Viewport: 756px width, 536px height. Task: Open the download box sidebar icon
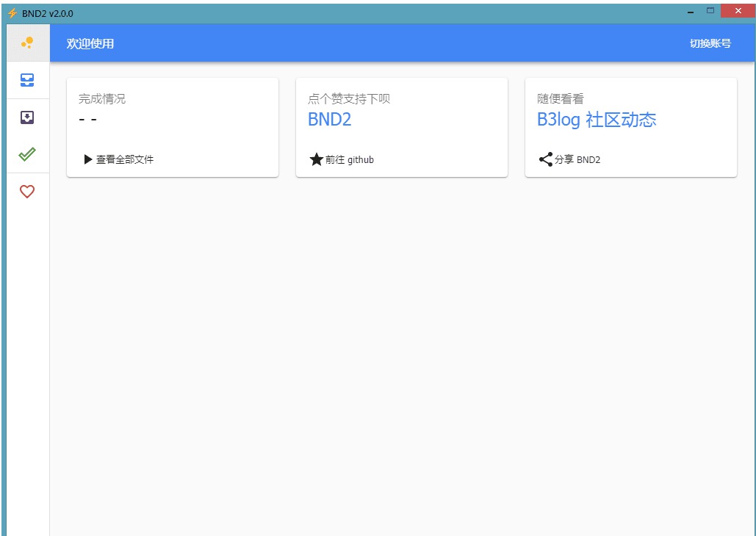[x=27, y=117]
